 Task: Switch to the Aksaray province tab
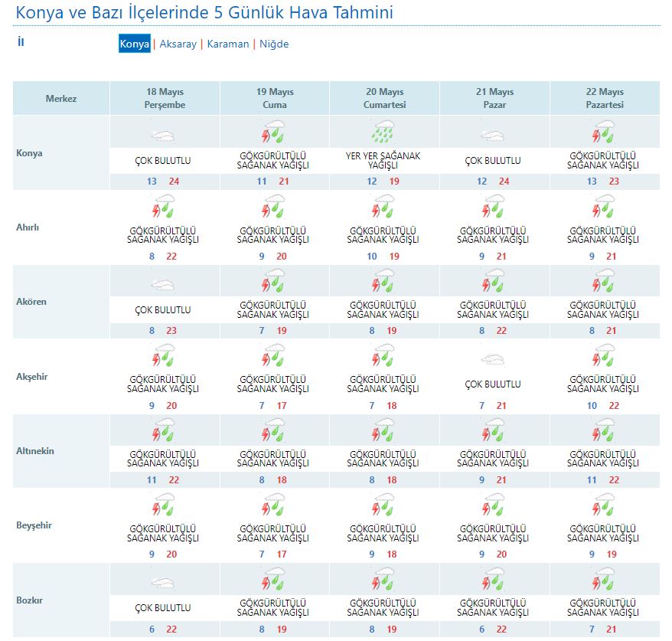point(178,44)
